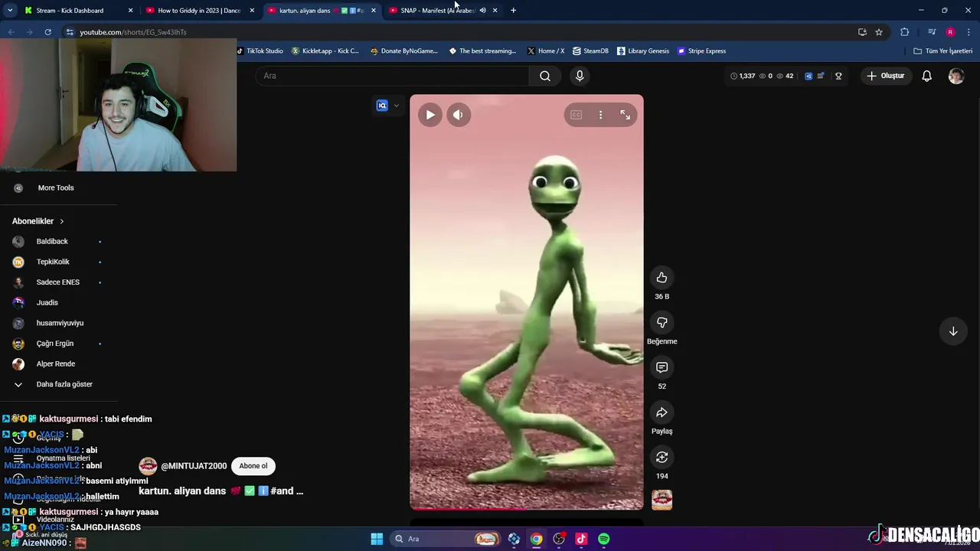This screenshot has width=980, height=551.
Task: Enter fullscreen for the short
Action: click(x=626, y=115)
